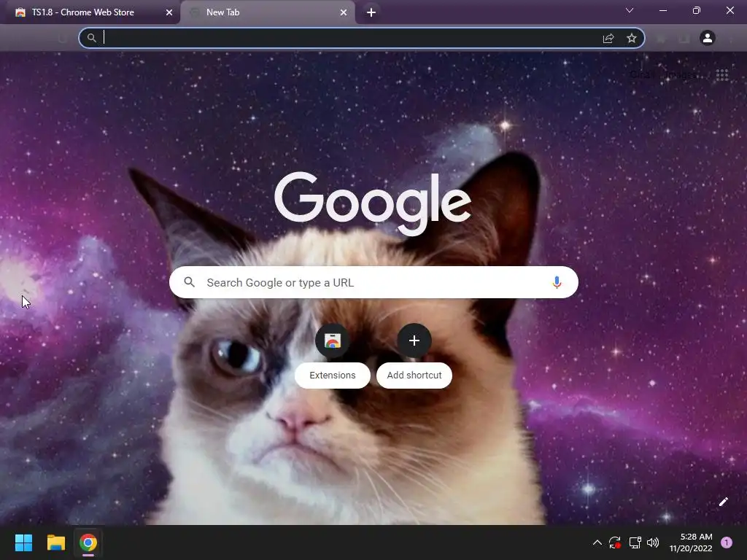Open a new browser tab with plus button
The width and height of the screenshot is (747, 560).
click(x=371, y=12)
